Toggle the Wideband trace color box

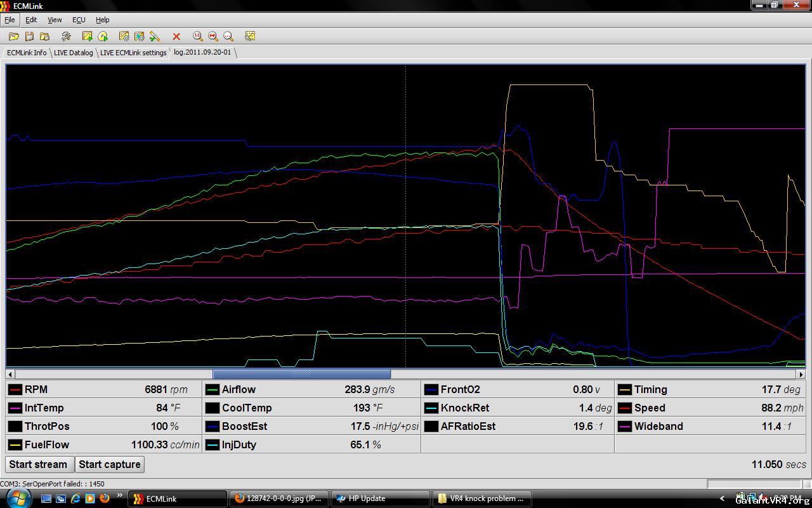click(x=625, y=427)
